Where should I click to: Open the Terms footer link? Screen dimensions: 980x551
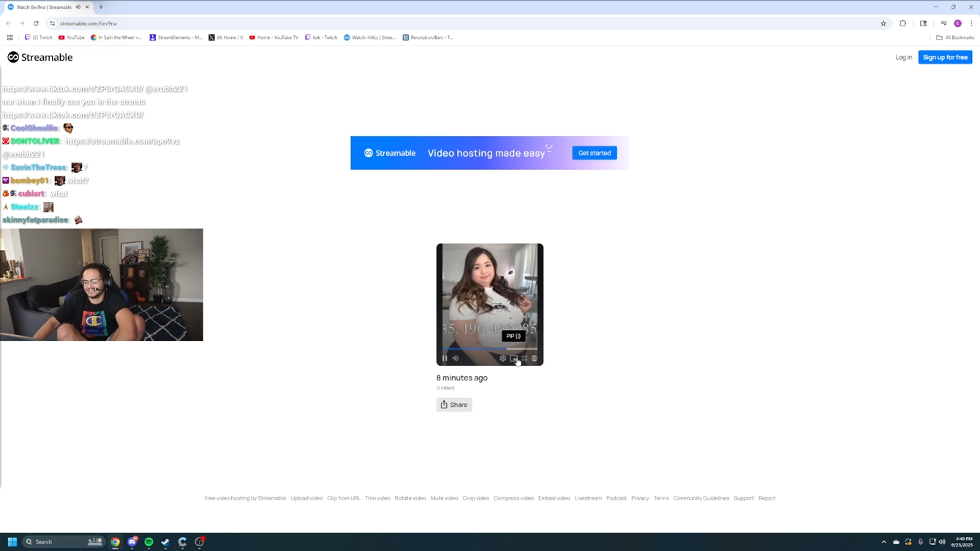coord(661,498)
